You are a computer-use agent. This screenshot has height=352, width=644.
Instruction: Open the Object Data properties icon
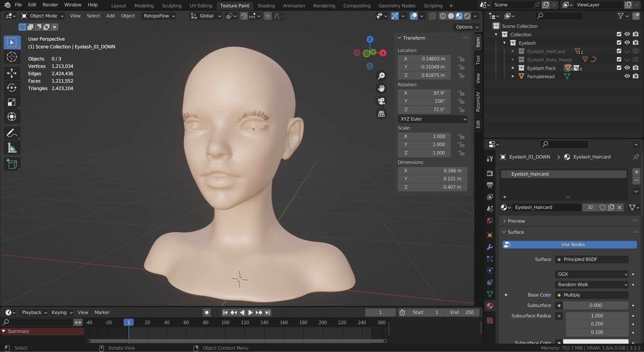[490, 294]
